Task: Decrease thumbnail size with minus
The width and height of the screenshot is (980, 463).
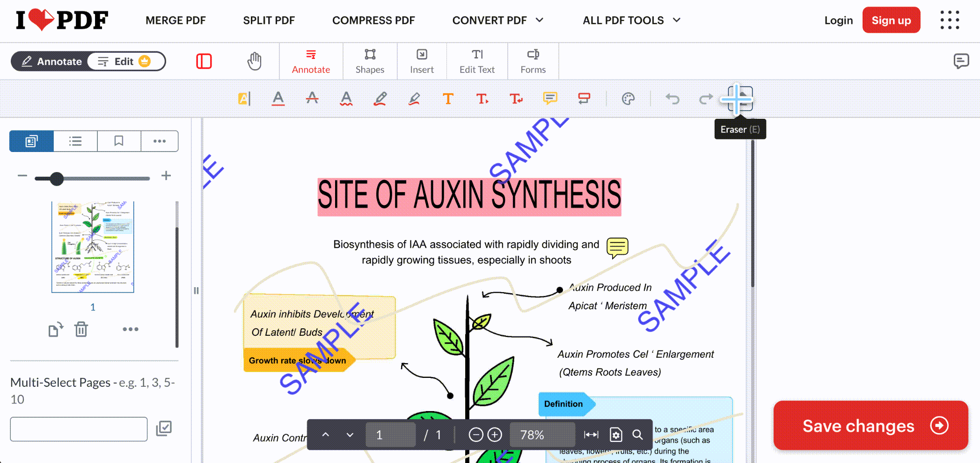Action: coord(22,176)
